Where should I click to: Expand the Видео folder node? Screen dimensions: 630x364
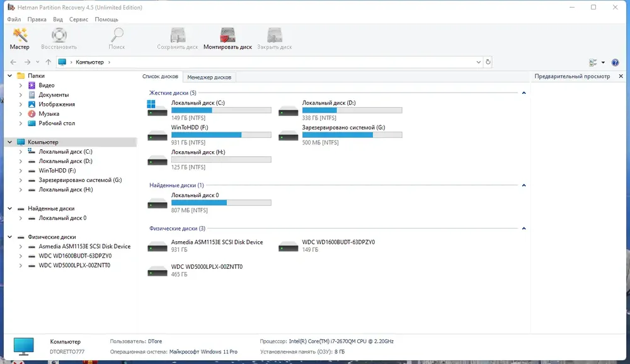click(21, 85)
